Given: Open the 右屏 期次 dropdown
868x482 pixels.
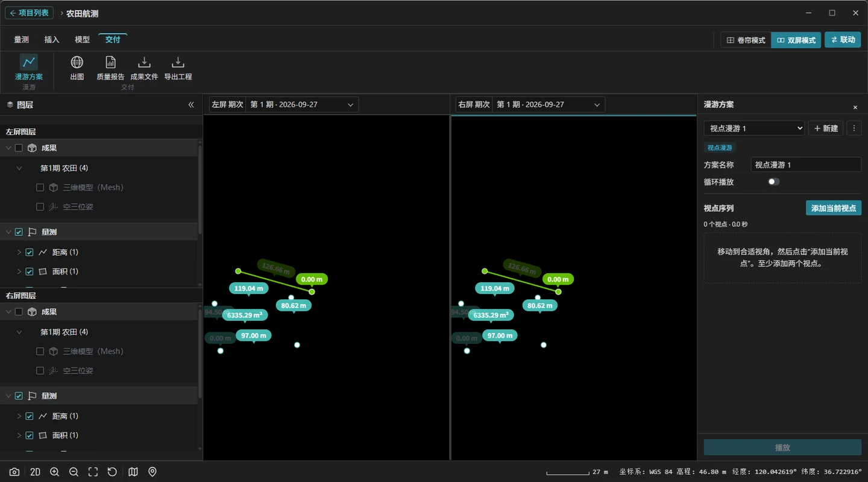Looking at the screenshot, I should coord(549,104).
